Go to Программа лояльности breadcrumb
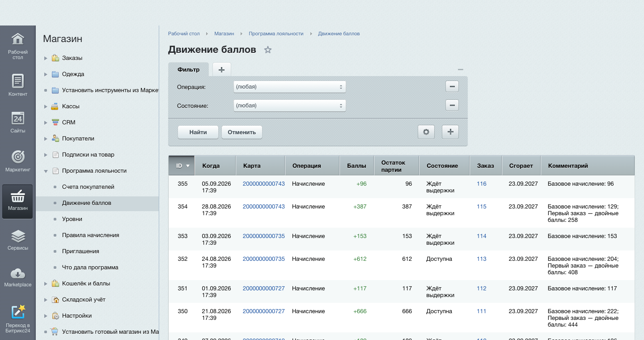This screenshot has height=340, width=644. tap(276, 34)
